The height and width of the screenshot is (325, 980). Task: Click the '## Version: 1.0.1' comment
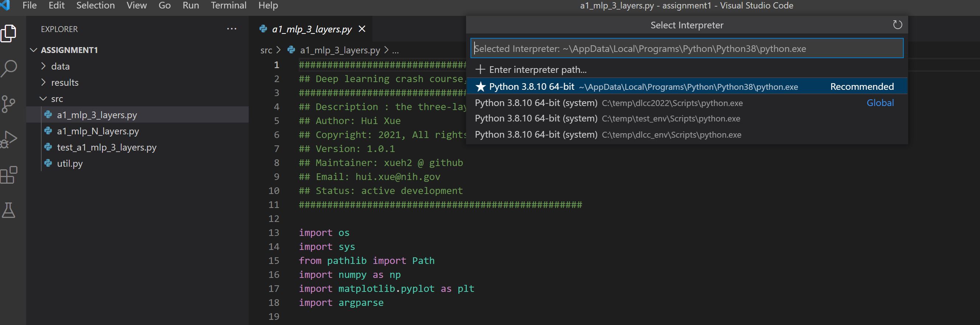coord(347,149)
